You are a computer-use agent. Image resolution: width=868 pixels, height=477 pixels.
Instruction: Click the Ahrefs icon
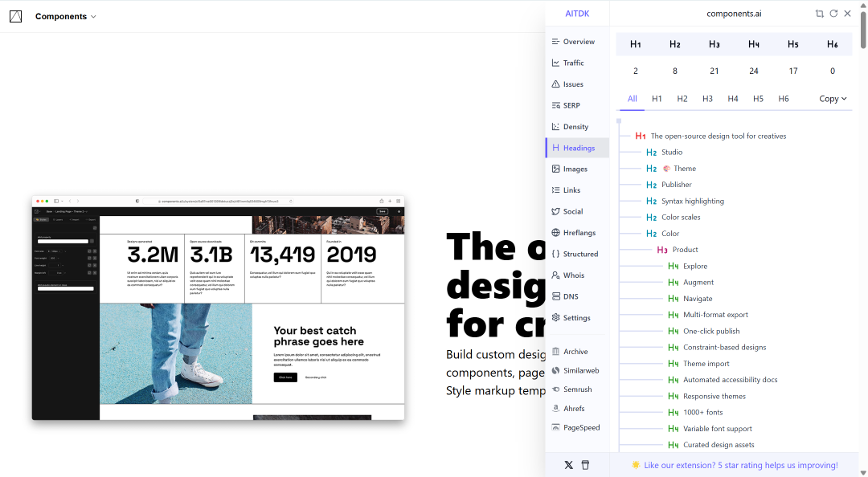[x=556, y=409]
